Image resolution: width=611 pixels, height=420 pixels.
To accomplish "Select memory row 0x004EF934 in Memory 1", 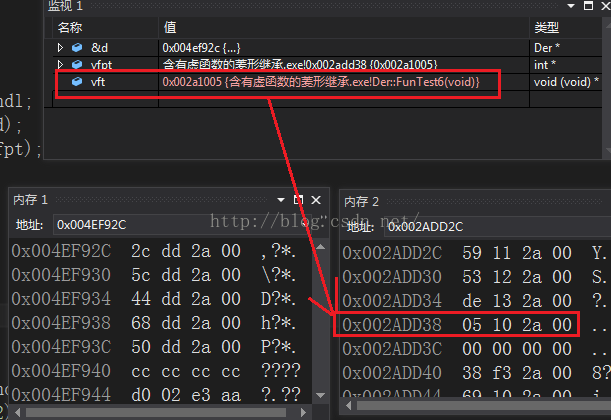I will click(x=154, y=299).
